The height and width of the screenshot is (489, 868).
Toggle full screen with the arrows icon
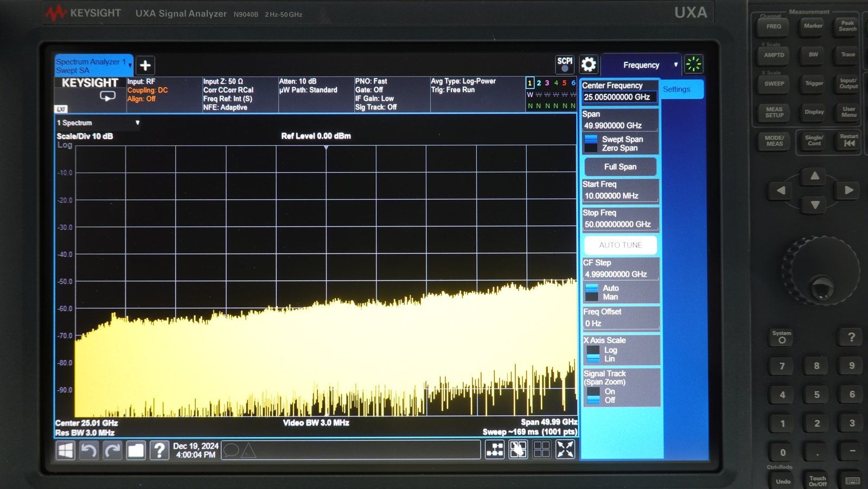(565, 449)
